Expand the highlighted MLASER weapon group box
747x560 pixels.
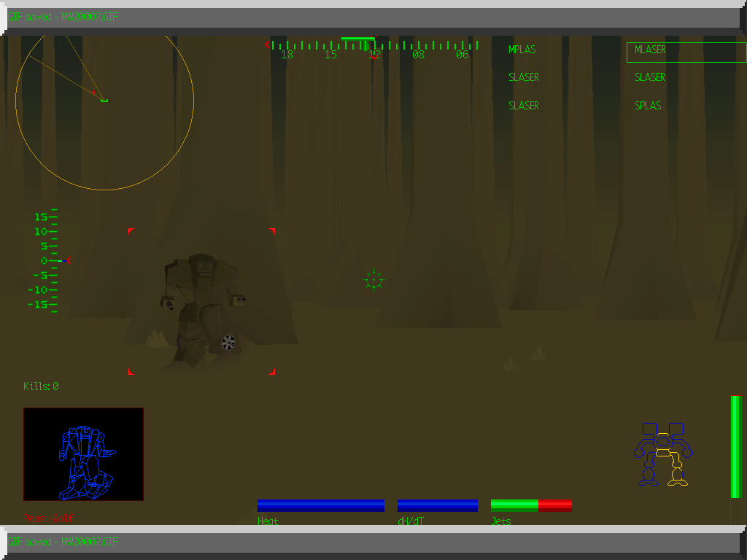[684, 51]
